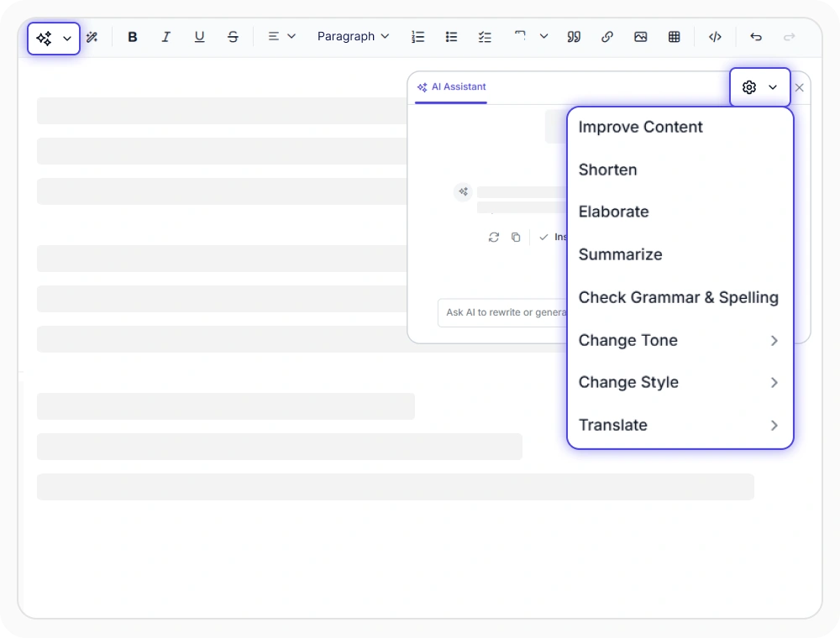840x638 pixels.
Task: Copy the AI response to clipboard
Action: click(516, 237)
